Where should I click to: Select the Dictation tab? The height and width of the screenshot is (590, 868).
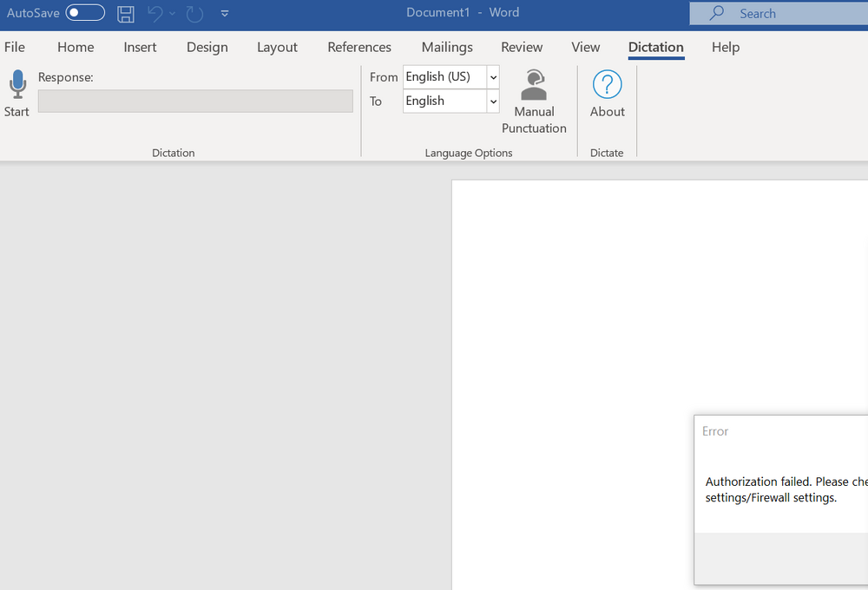656,47
